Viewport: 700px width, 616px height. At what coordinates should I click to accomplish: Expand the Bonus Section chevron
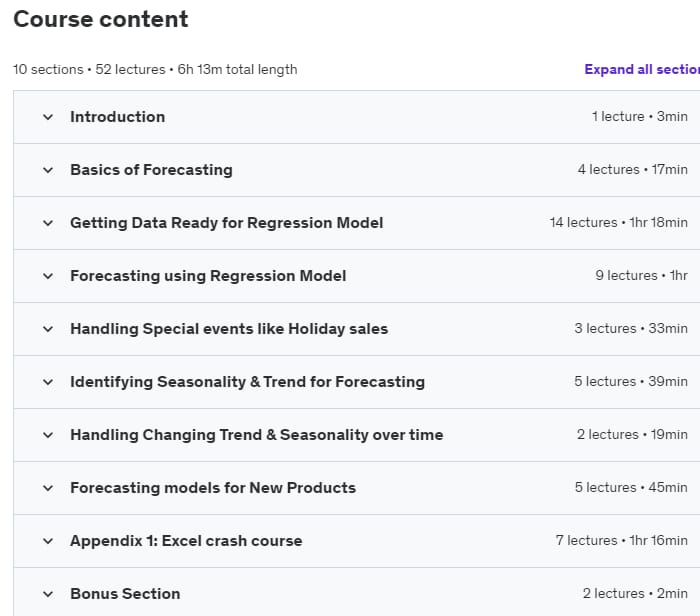48,594
